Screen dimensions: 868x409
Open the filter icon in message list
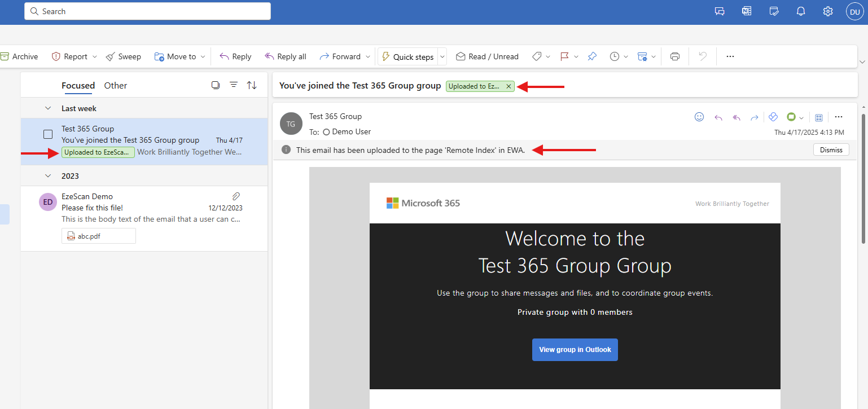[x=234, y=85]
